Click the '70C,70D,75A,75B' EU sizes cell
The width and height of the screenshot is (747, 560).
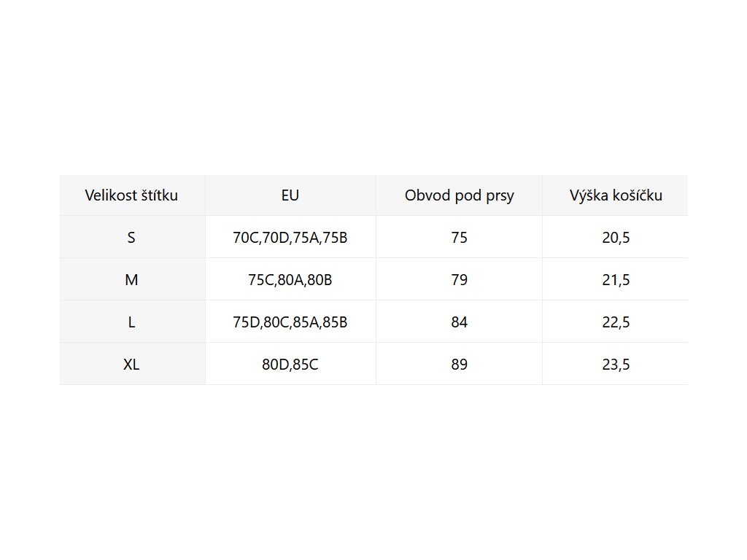click(x=290, y=238)
